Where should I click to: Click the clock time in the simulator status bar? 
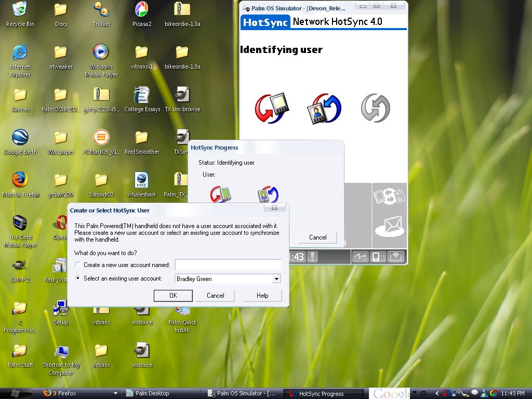(297, 257)
